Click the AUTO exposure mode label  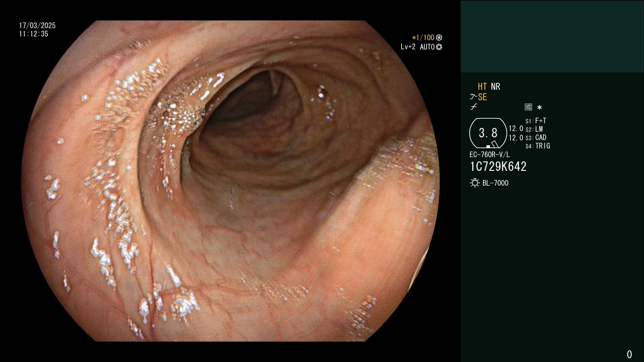pyautogui.click(x=427, y=47)
